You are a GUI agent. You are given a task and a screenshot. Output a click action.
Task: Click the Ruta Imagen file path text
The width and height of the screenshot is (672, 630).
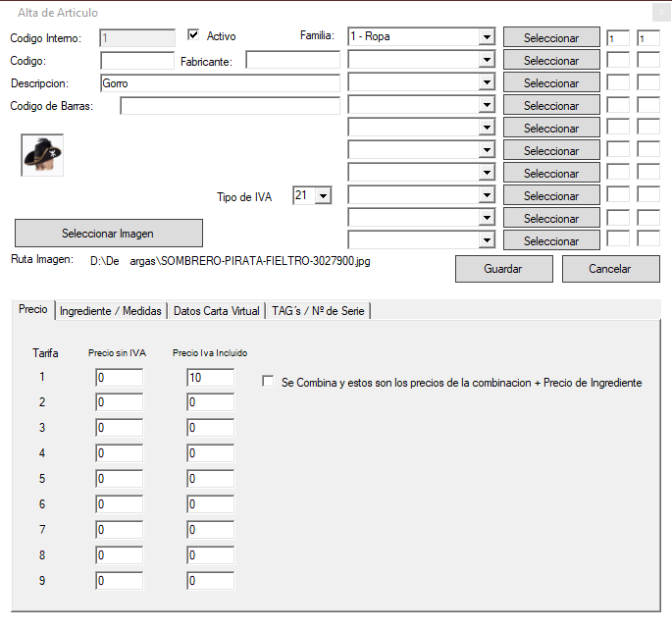[231, 261]
